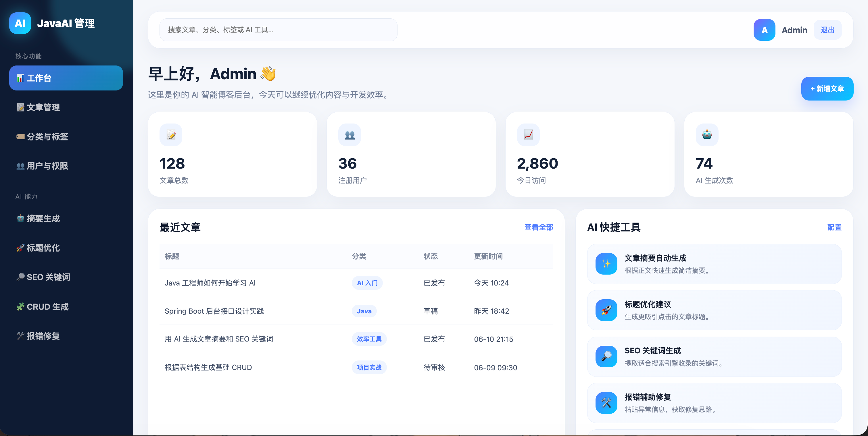Select 摘要生成 in AI 能力
The width and height of the screenshot is (868, 436).
pos(66,219)
